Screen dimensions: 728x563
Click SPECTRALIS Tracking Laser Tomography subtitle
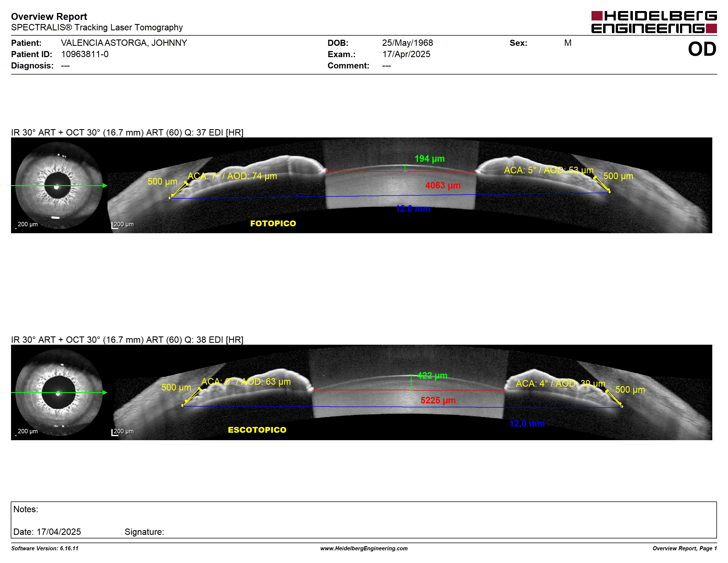click(97, 27)
